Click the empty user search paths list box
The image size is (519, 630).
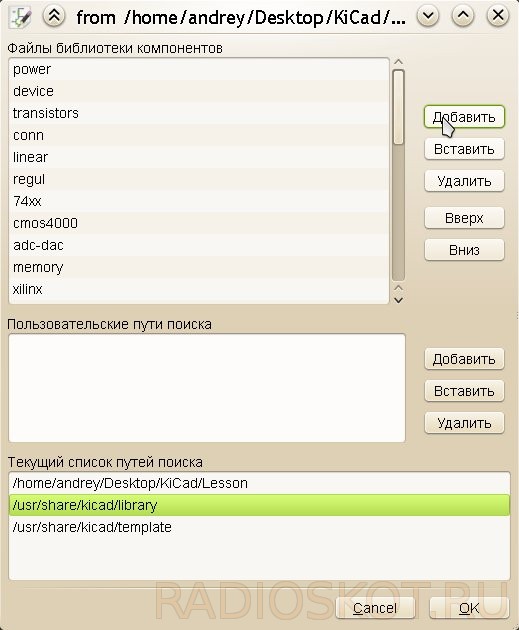point(207,388)
